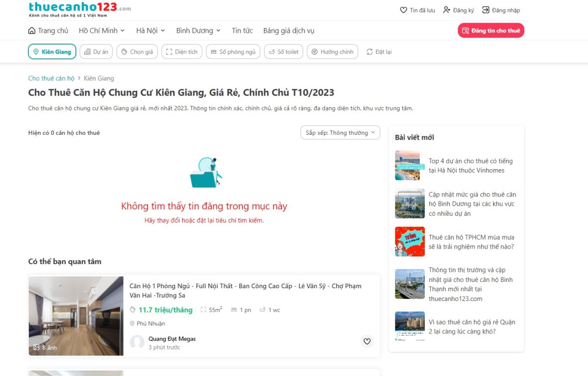Open listing title Căn Hộ 1 Phòng Ngủ - Full Nội Thất
This screenshot has width=588, height=376.
click(245, 291)
